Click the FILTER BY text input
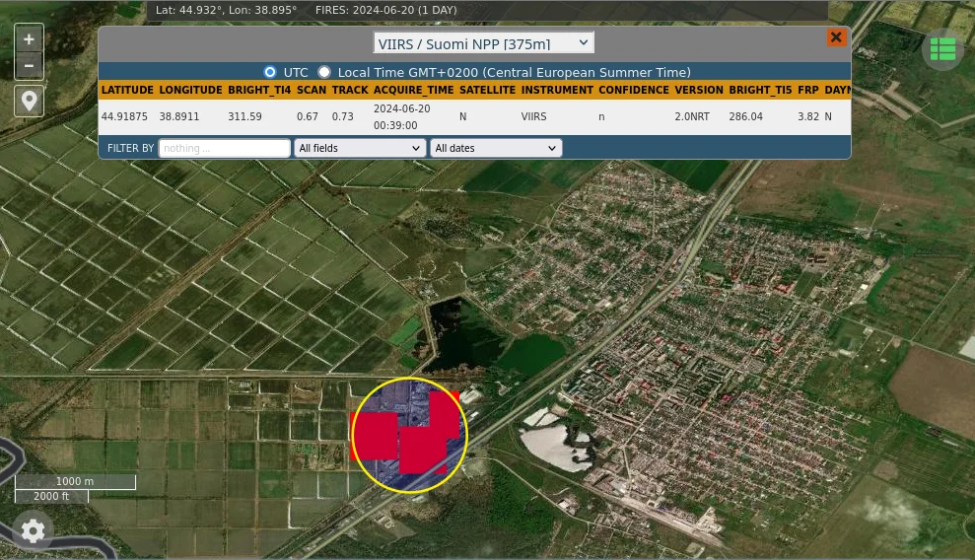Screen dimensions: 975x560 (224, 148)
